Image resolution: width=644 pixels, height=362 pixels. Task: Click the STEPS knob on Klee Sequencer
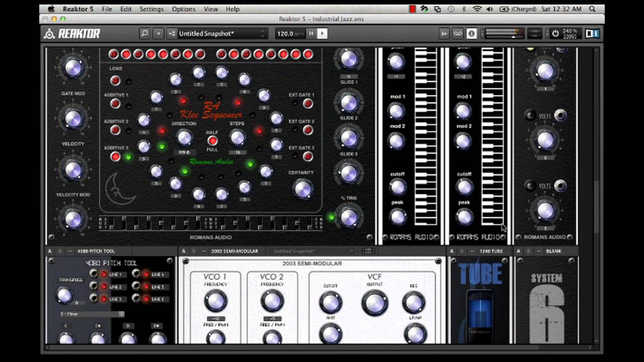coord(237,137)
